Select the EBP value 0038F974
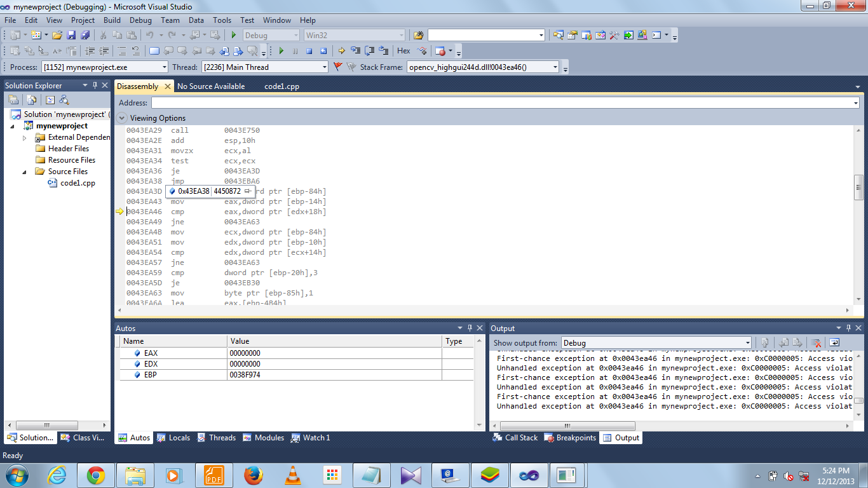The image size is (868, 488). point(245,375)
